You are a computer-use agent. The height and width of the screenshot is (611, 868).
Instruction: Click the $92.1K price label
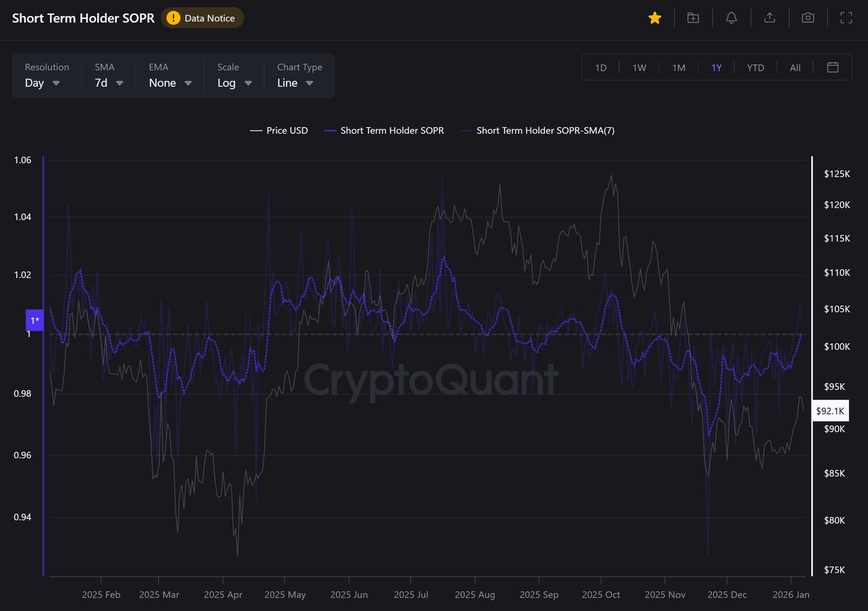(x=830, y=411)
